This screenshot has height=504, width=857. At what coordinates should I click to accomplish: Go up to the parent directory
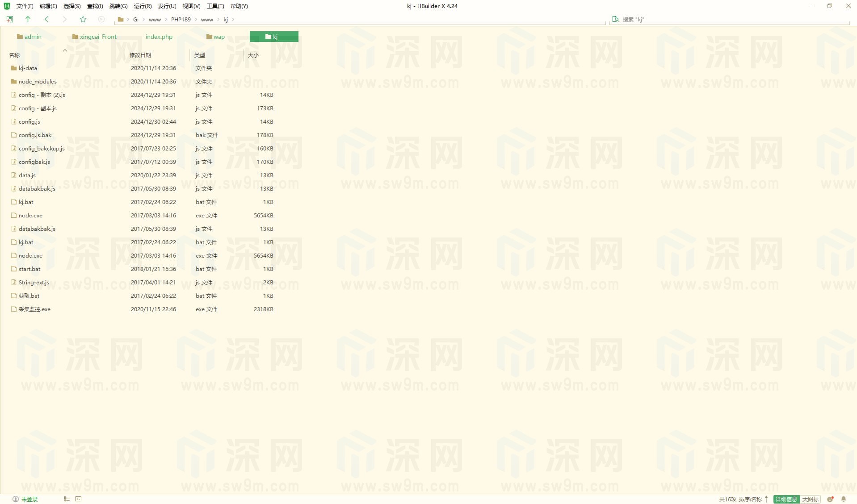pos(28,19)
